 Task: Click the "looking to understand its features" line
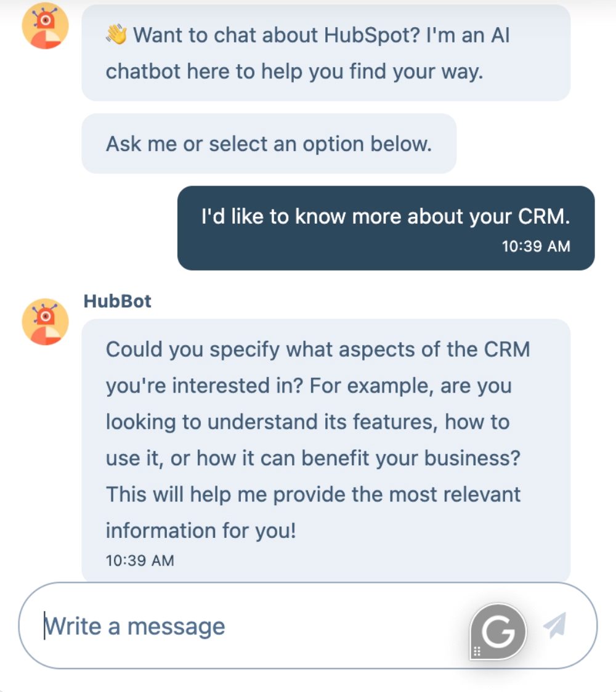pyautogui.click(x=307, y=422)
